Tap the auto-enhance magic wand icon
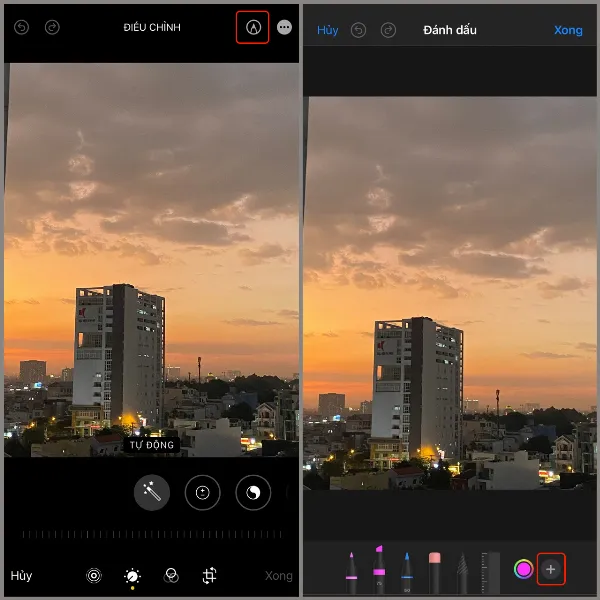Screen dimensions: 600x600 [152, 492]
